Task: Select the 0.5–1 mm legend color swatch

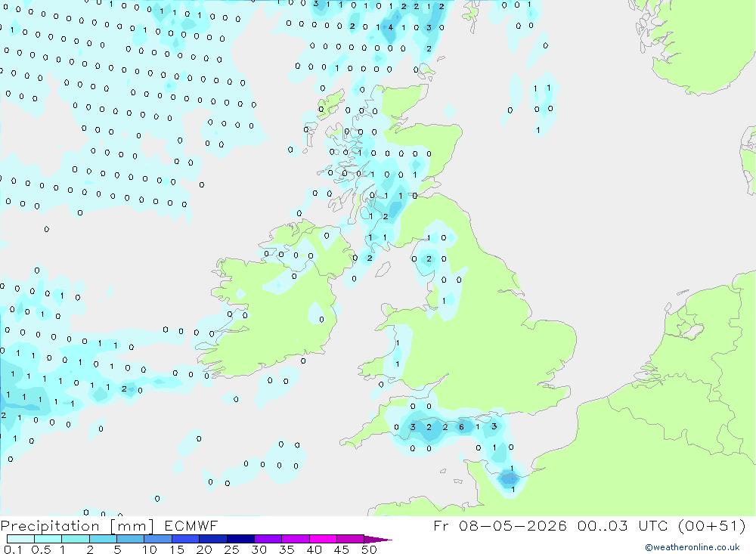Action: (48, 539)
